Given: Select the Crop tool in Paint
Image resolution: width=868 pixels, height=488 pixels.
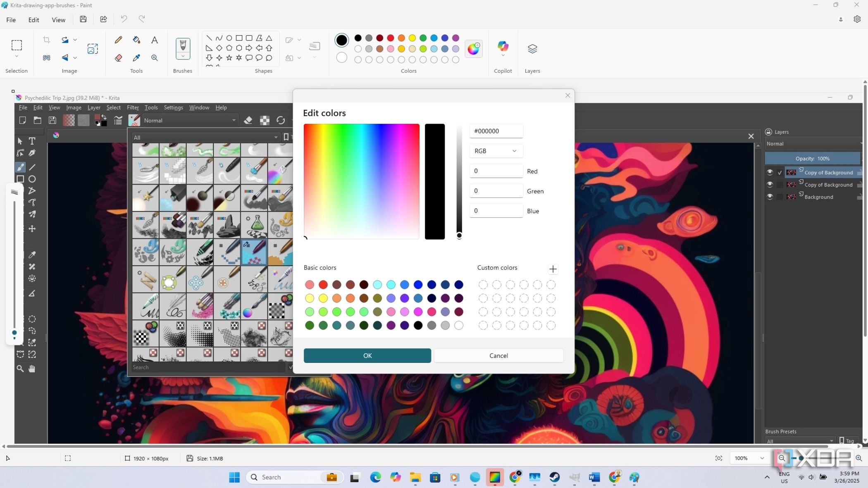Looking at the screenshot, I should pyautogui.click(x=46, y=40).
